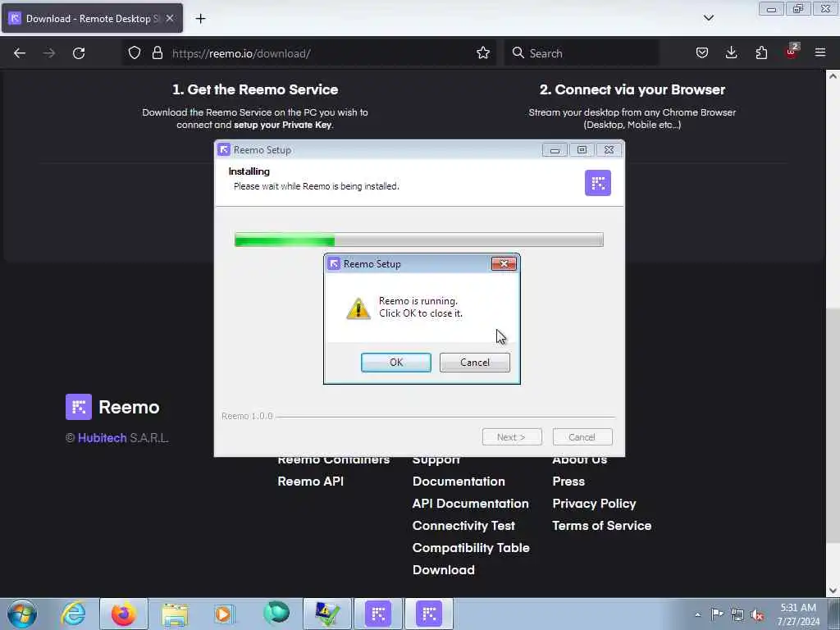Bookmark this page with star icon
The width and height of the screenshot is (840, 630).
coord(482,53)
